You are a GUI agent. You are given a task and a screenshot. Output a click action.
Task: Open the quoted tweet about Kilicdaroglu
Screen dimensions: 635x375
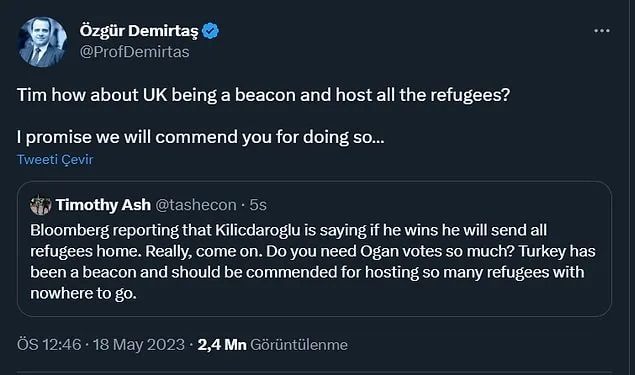(x=314, y=249)
